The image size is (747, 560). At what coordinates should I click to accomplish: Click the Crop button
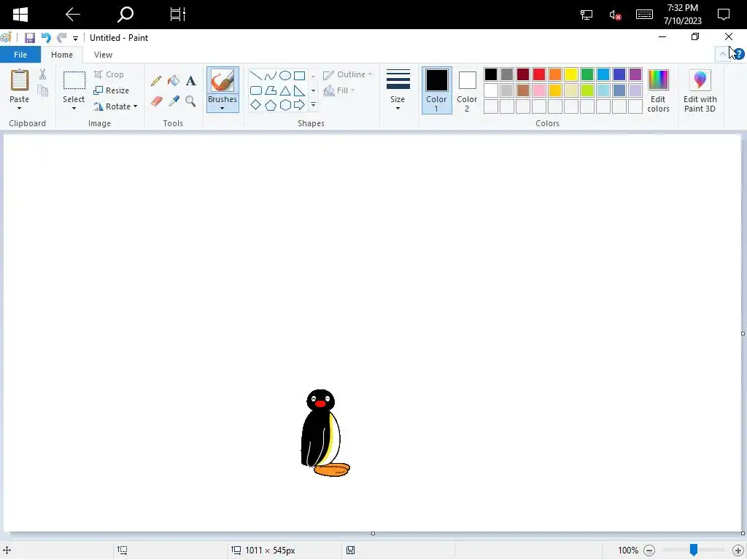(109, 74)
